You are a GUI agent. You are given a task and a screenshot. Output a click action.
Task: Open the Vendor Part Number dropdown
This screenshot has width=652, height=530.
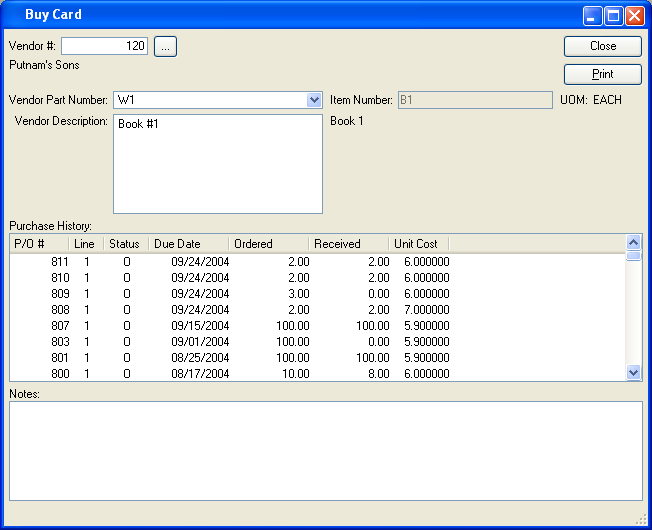[314, 100]
